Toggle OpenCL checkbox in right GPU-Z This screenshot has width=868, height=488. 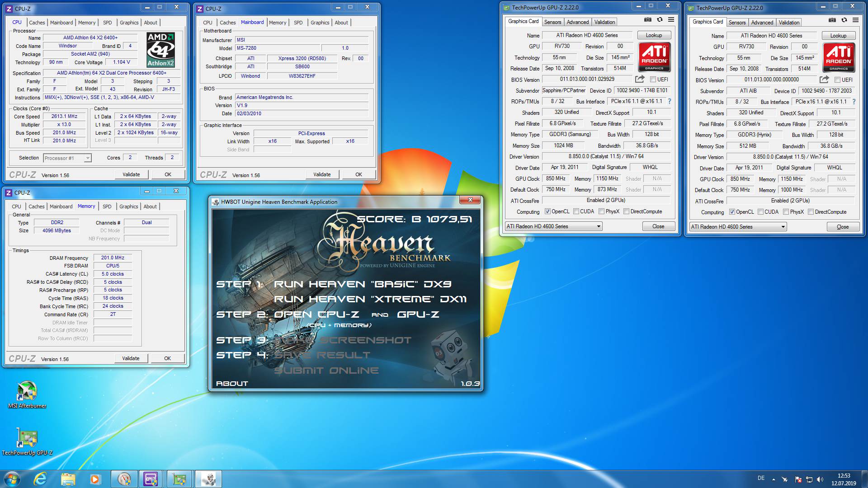tap(732, 212)
